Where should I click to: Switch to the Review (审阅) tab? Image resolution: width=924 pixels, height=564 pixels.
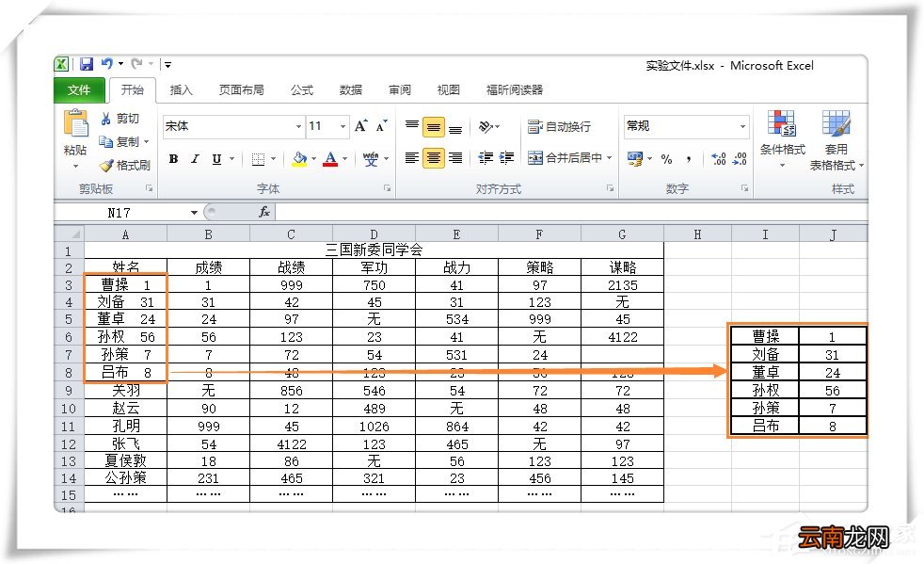pyautogui.click(x=400, y=90)
